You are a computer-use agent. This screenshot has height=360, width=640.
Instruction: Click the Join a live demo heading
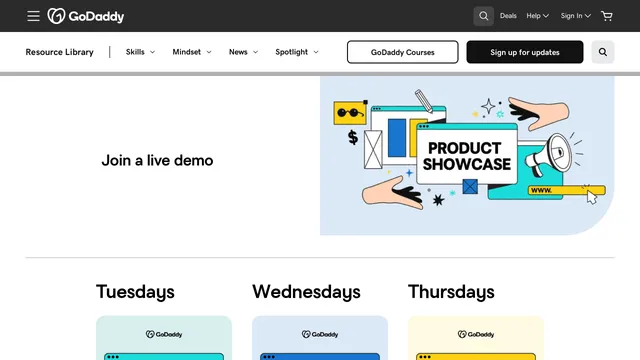pyautogui.click(x=157, y=160)
